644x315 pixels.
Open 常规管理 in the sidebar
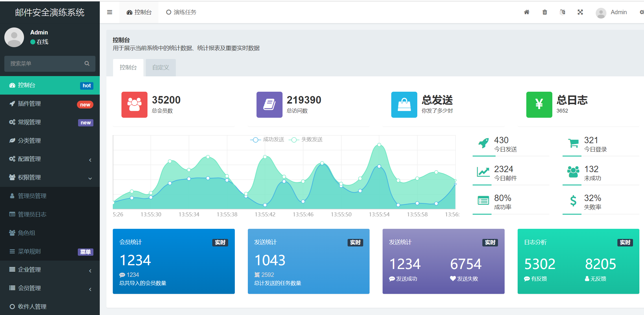pyautogui.click(x=50, y=122)
